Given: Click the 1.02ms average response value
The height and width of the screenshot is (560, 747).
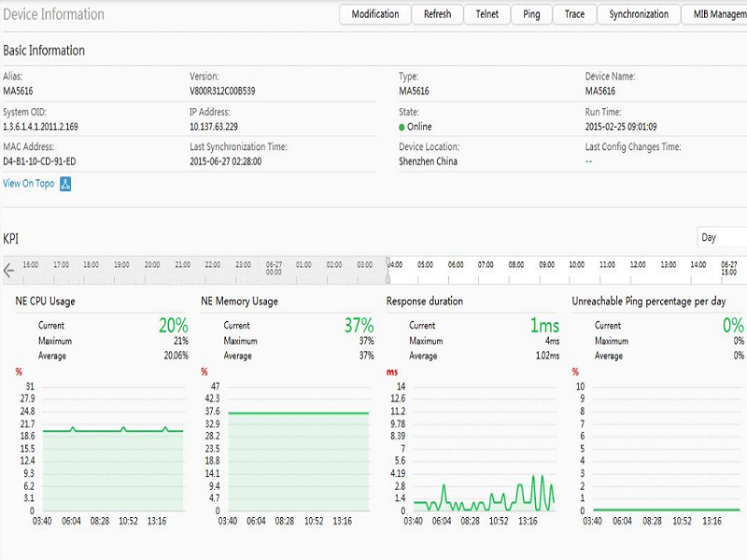Looking at the screenshot, I should tap(547, 356).
